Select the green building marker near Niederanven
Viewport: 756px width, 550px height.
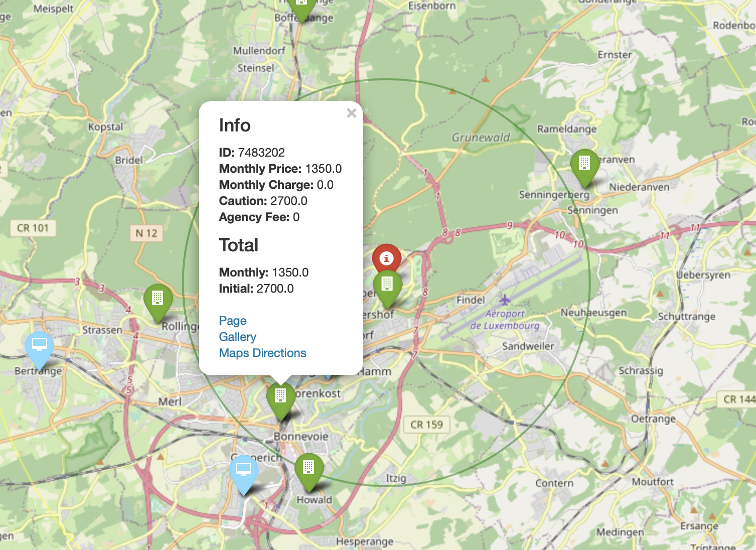point(584,164)
